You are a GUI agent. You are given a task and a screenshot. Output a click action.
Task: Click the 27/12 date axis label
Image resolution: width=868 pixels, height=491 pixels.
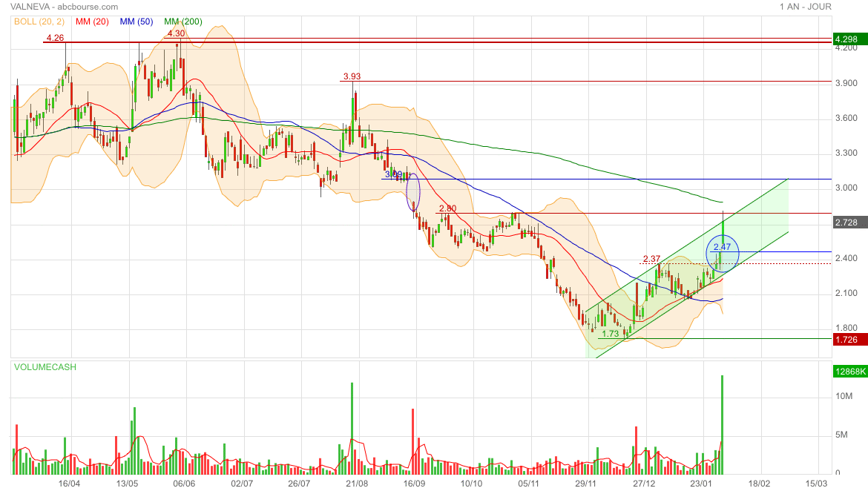[644, 484]
